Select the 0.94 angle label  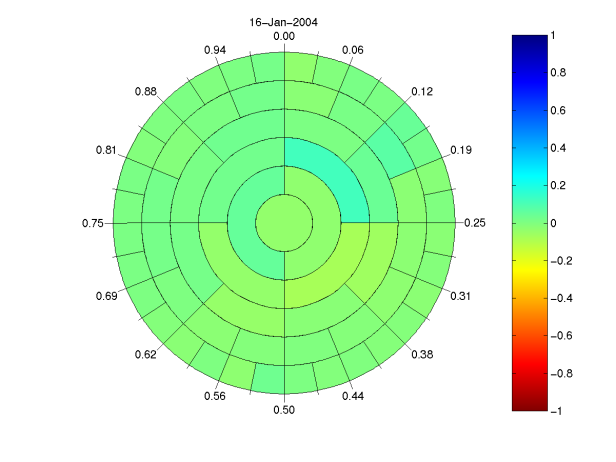[x=215, y=50]
